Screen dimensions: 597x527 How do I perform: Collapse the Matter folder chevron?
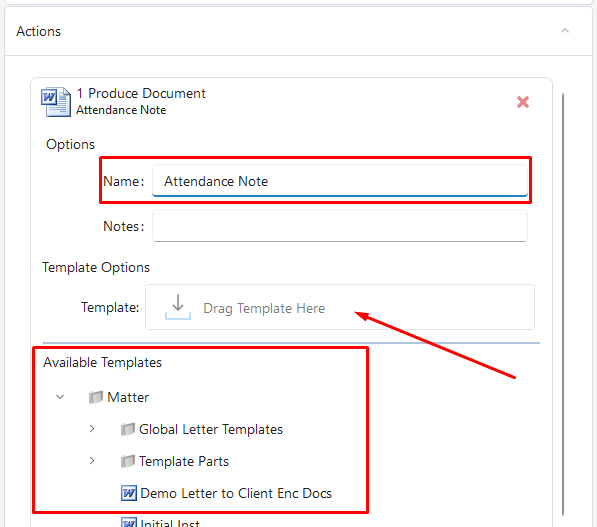(60, 397)
